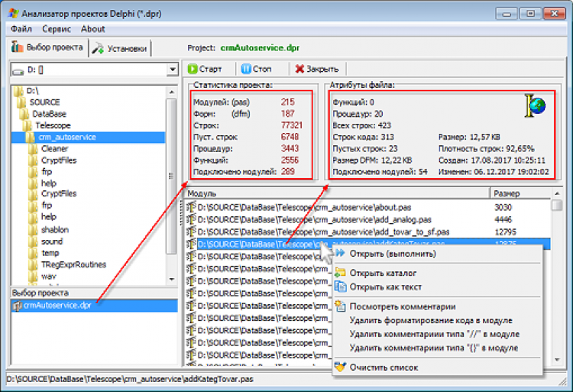Image resolution: width=573 pixels, height=392 pixels.
Task: Click the Размер column header
Action: click(x=520, y=193)
